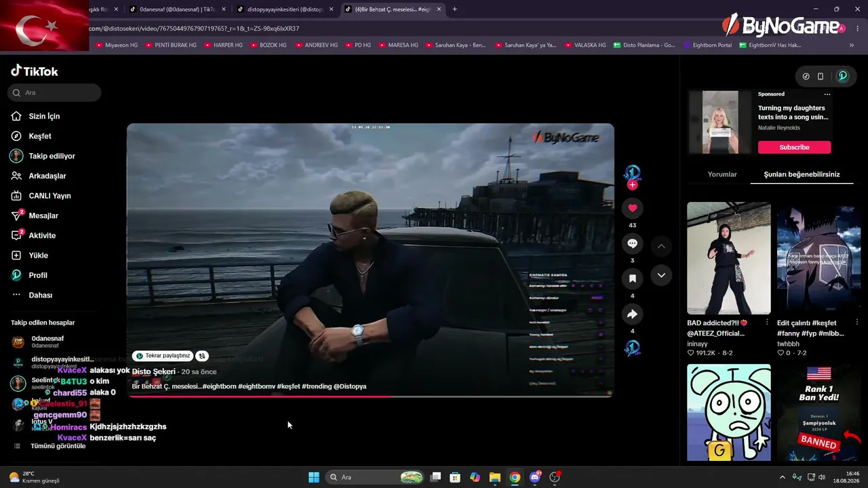The height and width of the screenshot is (488, 868).
Task: Click the Windows Start button
Action: tap(314, 477)
